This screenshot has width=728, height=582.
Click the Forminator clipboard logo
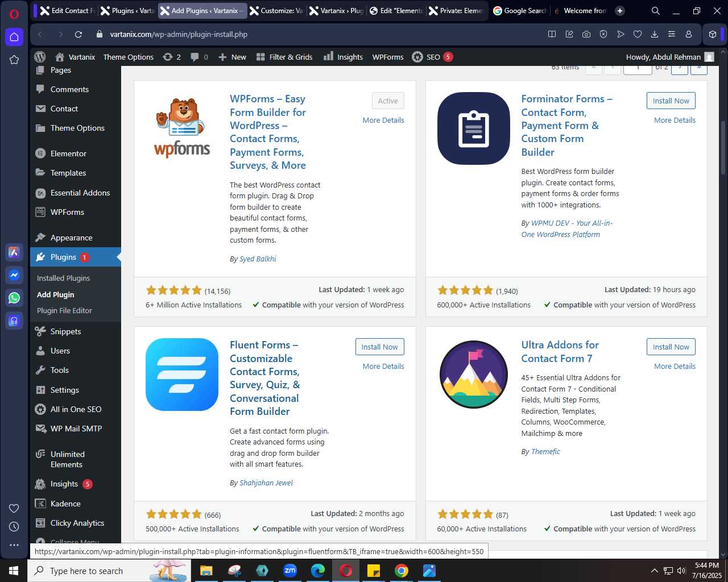tap(474, 128)
